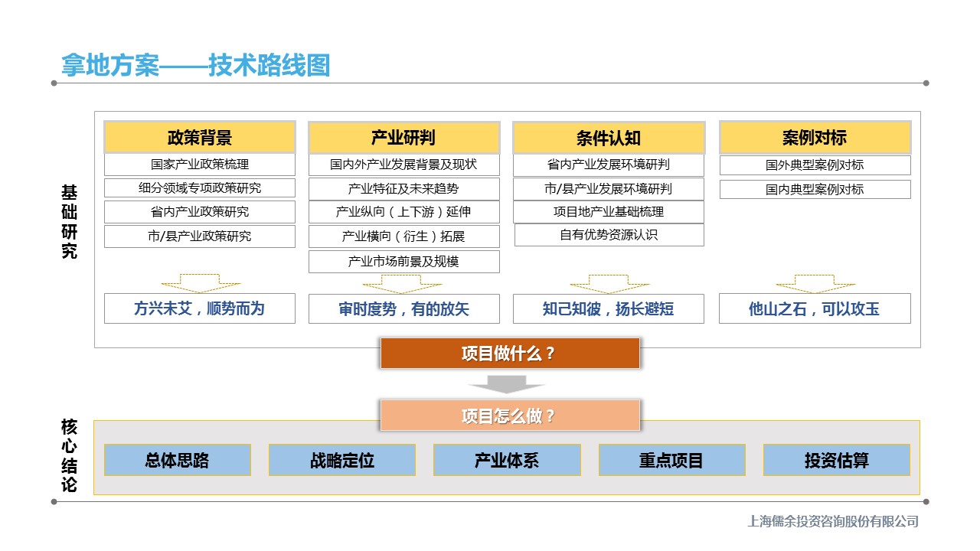Click the dashed arrow above 方兴未艾，顺势而为
The height and width of the screenshot is (551, 980).
[200, 283]
